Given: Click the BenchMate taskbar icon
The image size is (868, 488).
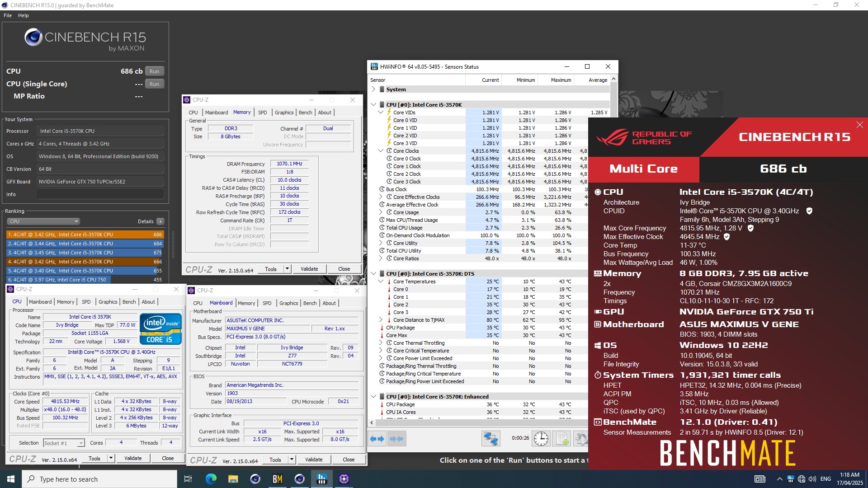Looking at the screenshot, I should pos(277,479).
